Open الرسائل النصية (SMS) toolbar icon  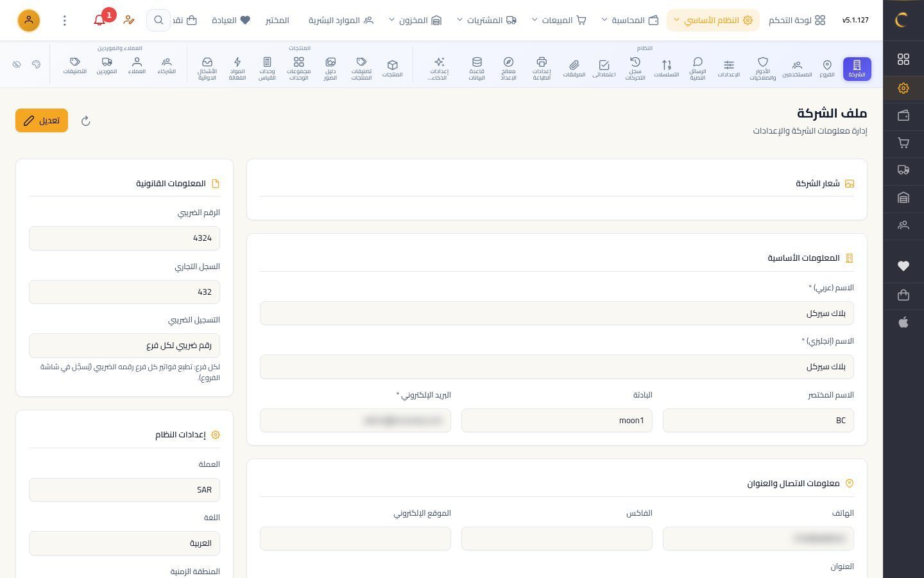pyautogui.click(x=697, y=68)
